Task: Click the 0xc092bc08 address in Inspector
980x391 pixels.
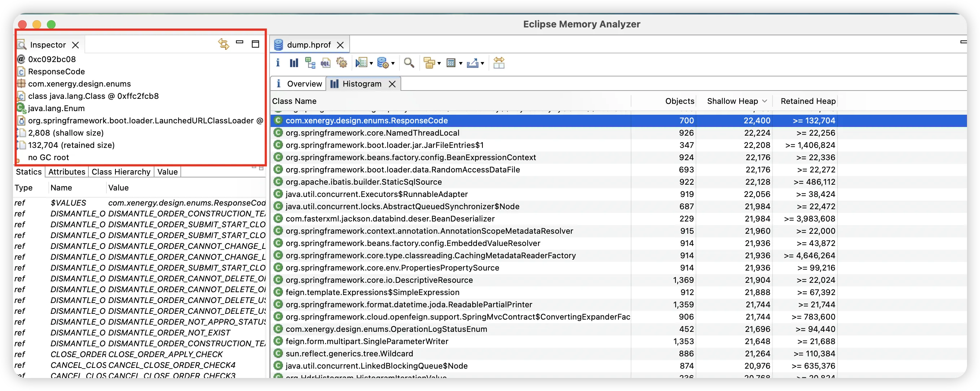Action: click(x=52, y=59)
